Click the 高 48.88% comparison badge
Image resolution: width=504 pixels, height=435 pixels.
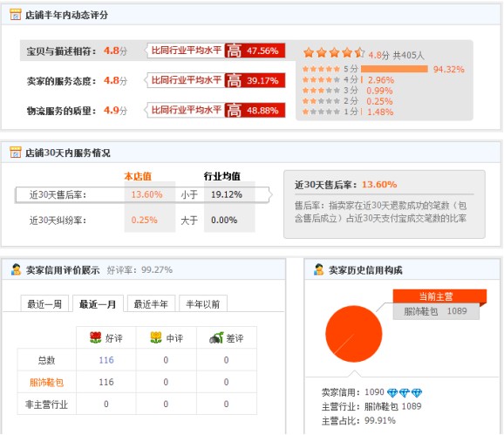[255, 110]
